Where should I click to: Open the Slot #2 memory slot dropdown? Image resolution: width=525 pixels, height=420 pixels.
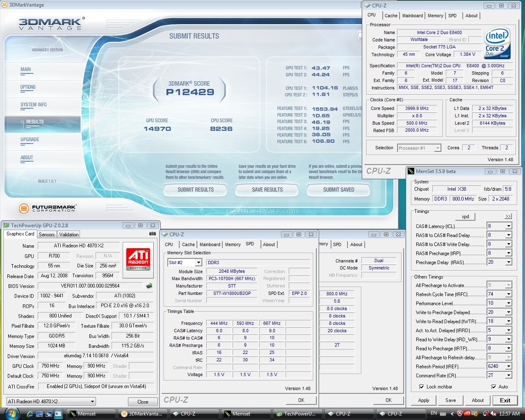coord(199,262)
